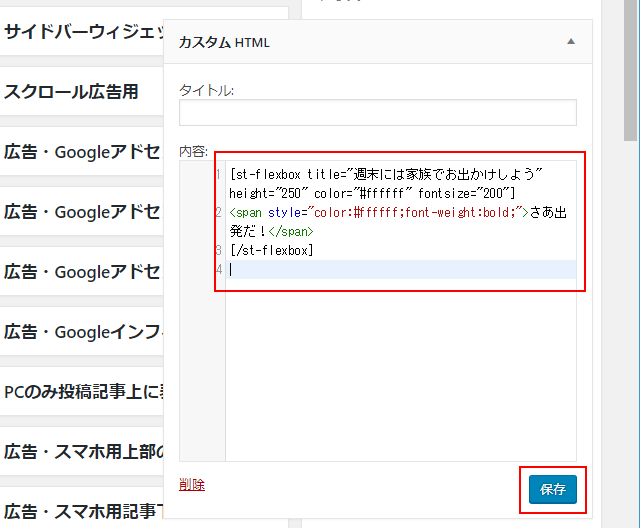Click the st-flexbox title opening shortcode line

tap(385, 174)
